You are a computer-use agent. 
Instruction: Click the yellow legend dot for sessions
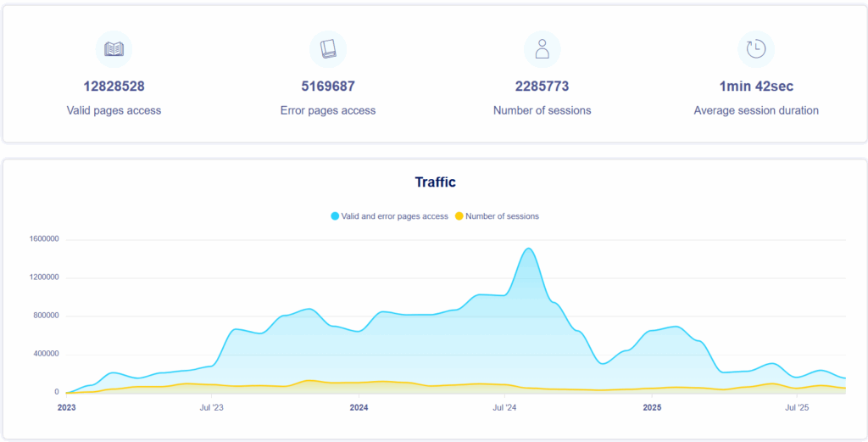pyautogui.click(x=459, y=216)
